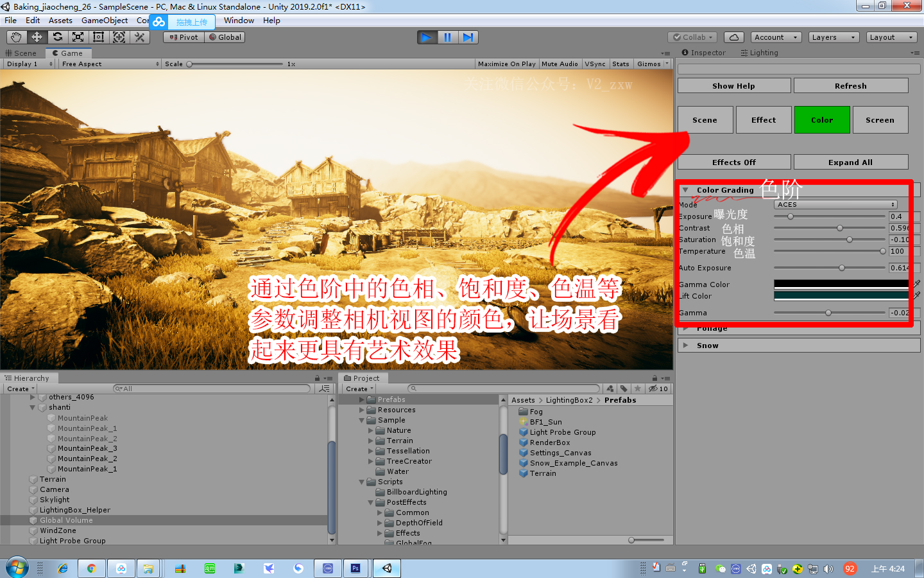Screen dimensions: 924x578
Task: Open the Layers dropdown
Action: [x=834, y=37]
